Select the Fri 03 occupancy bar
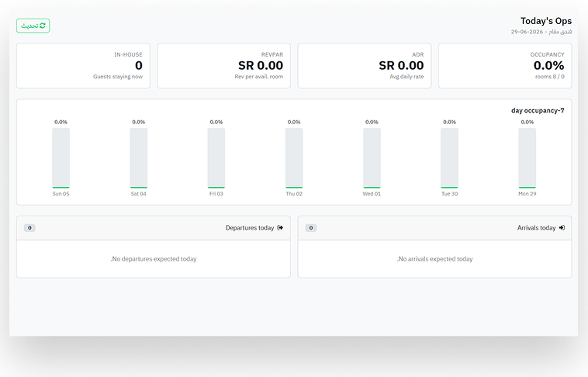Screen dimensions: 588x377 [x=216, y=158]
